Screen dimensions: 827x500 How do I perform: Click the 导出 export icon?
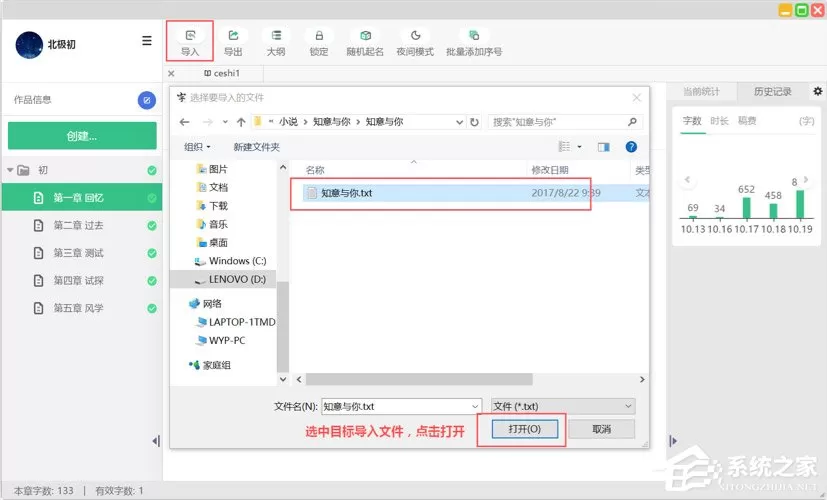[233, 35]
